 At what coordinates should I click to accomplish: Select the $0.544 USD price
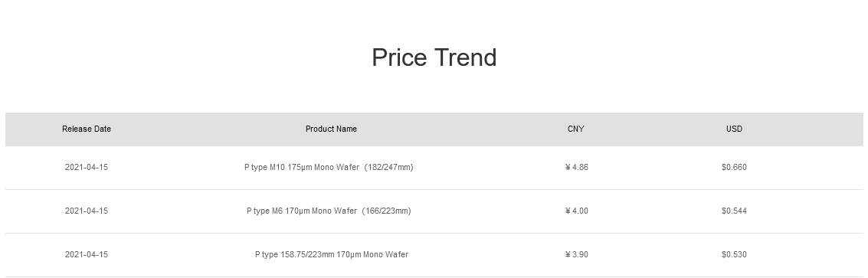[734, 211]
